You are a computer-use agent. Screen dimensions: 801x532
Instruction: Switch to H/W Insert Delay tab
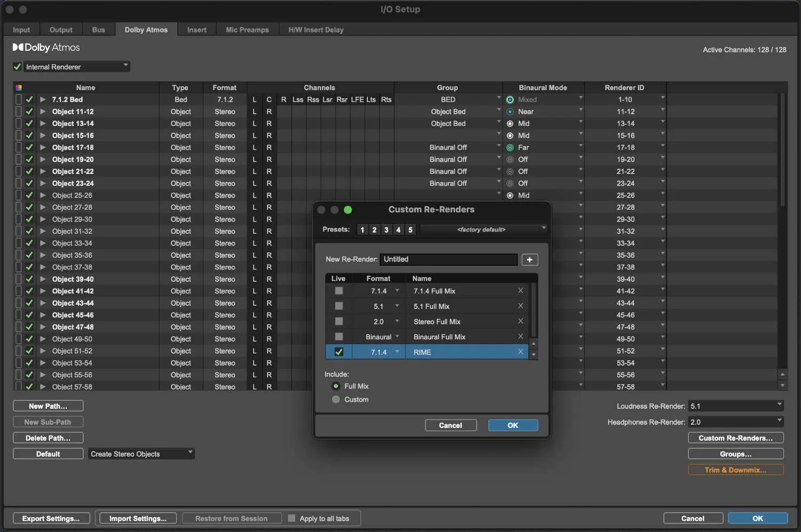tap(316, 30)
